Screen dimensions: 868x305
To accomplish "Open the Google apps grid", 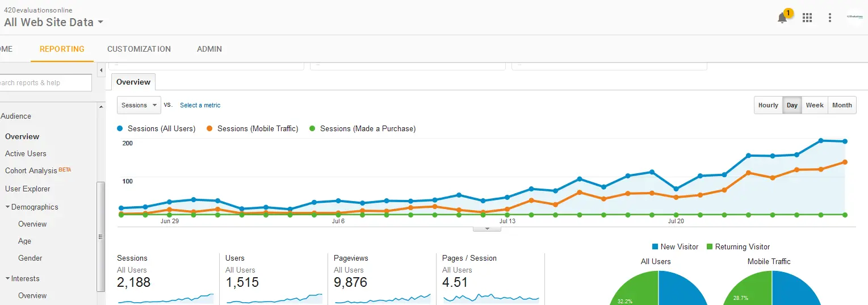I will click(x=807, y=18).
